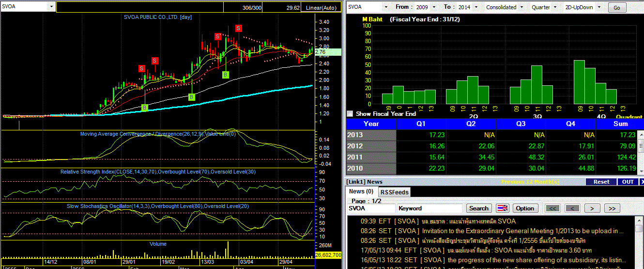Select the 2012 year row label

371,146
